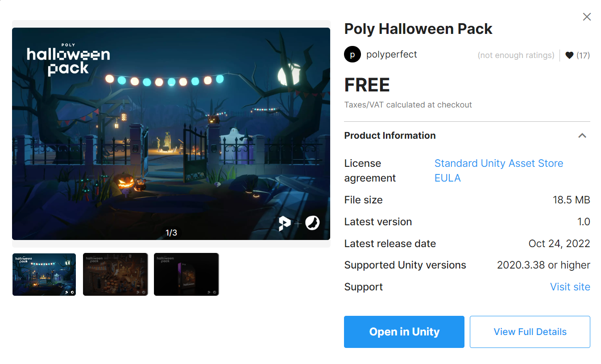
Task: Select the third box art thumbnail
Action: (x=187, y=274)
